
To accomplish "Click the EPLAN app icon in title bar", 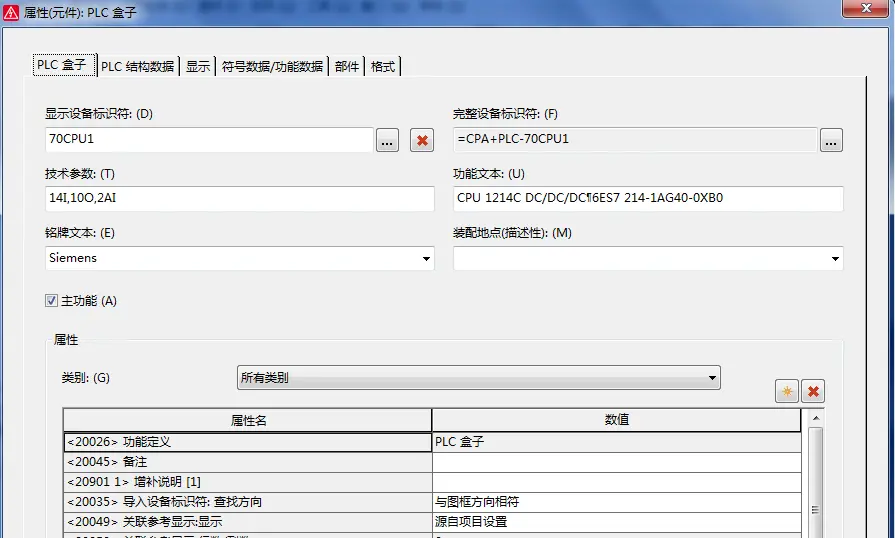I will coord(11,11).
